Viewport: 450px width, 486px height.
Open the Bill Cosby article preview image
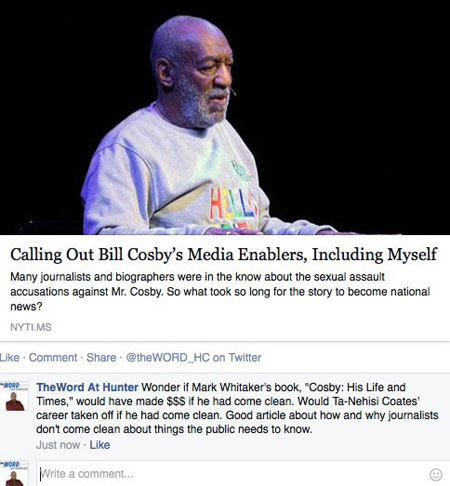point(225,117)
